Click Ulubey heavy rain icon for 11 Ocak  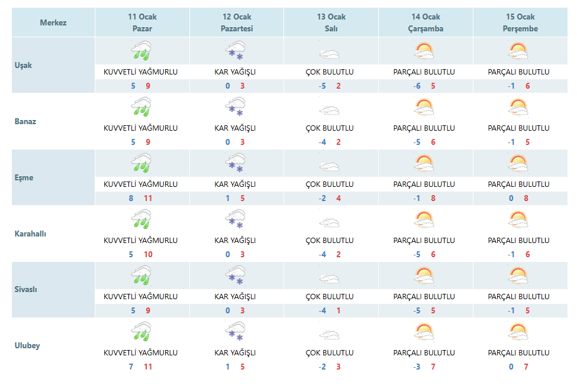coord(141,331)
